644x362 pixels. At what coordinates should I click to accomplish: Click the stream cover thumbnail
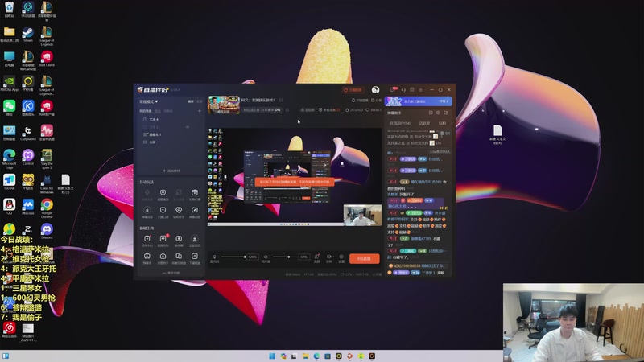click(x=224, y=105)
